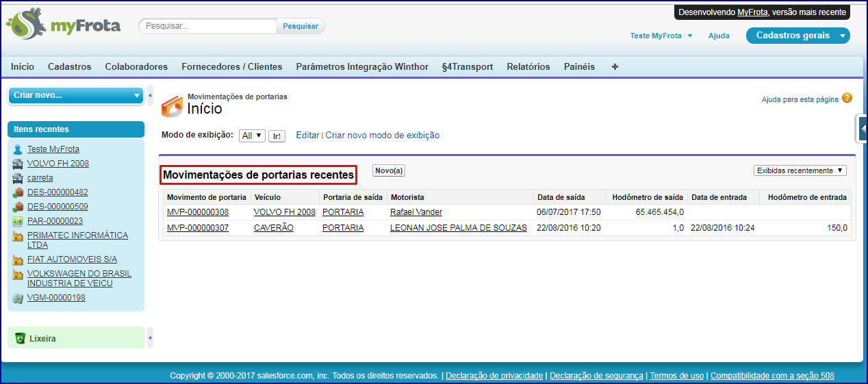Open DES-000000482 recent item
This screenshot has height=384, width=868.
[58, 192]
